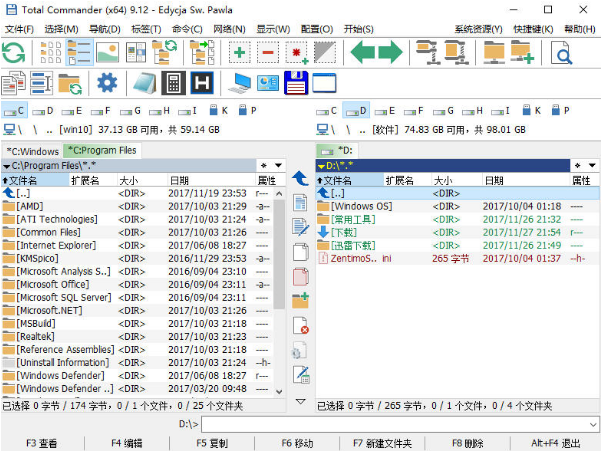The image size is (605, 453).
Task: Switch to brief icons view mode
Action: coord(51,52)
